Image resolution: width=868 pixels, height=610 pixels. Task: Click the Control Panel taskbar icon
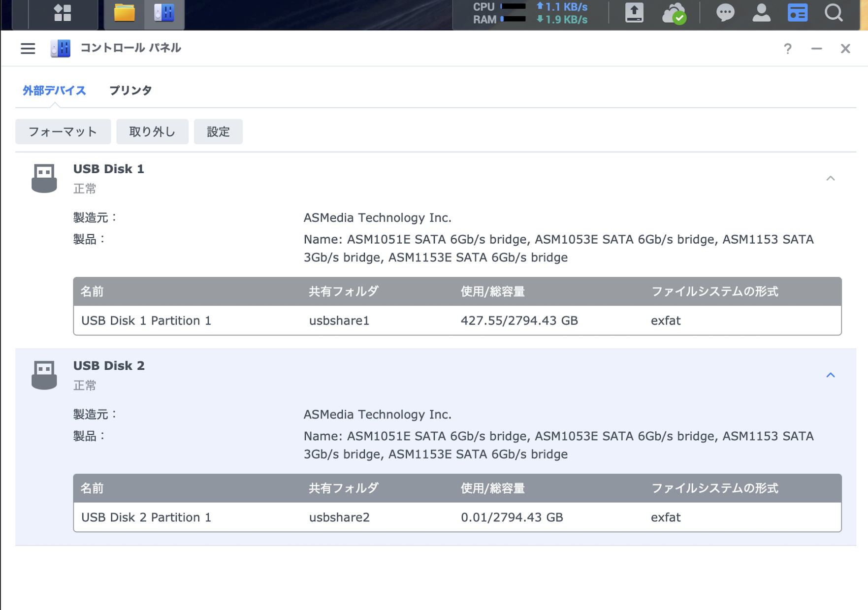164,13
